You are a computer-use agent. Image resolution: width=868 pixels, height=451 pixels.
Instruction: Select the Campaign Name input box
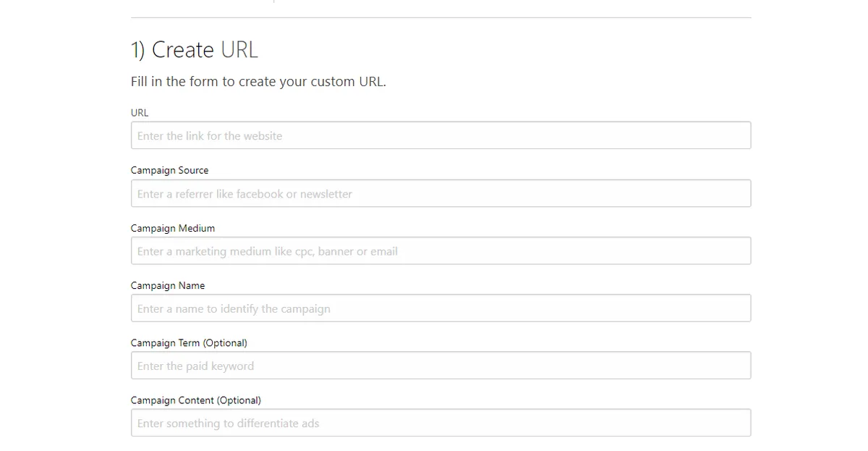pyautogui.click(x=440, y=308)
